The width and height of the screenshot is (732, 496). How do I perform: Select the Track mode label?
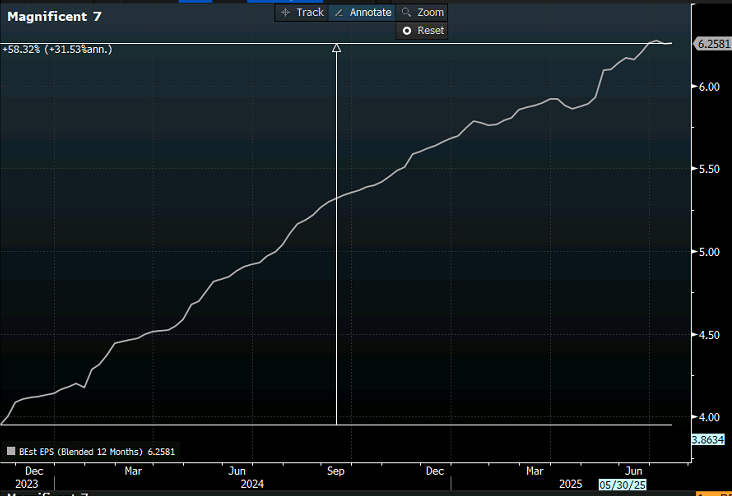(310, 13)
